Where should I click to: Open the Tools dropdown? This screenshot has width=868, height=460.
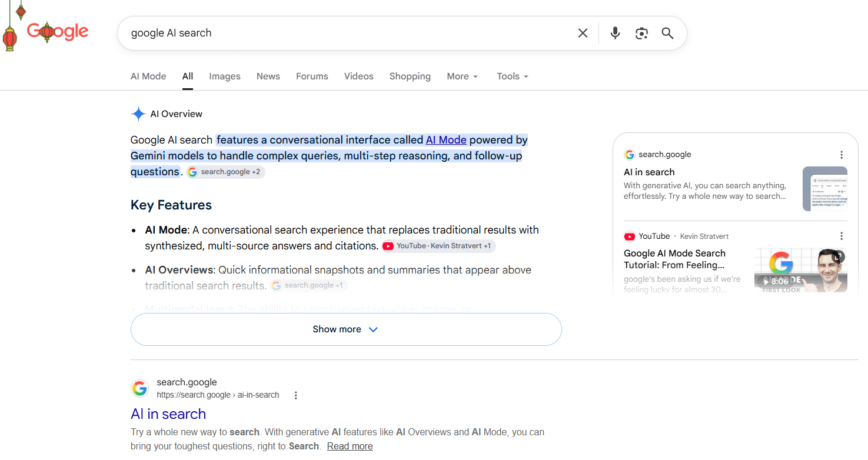click(513, 76)
